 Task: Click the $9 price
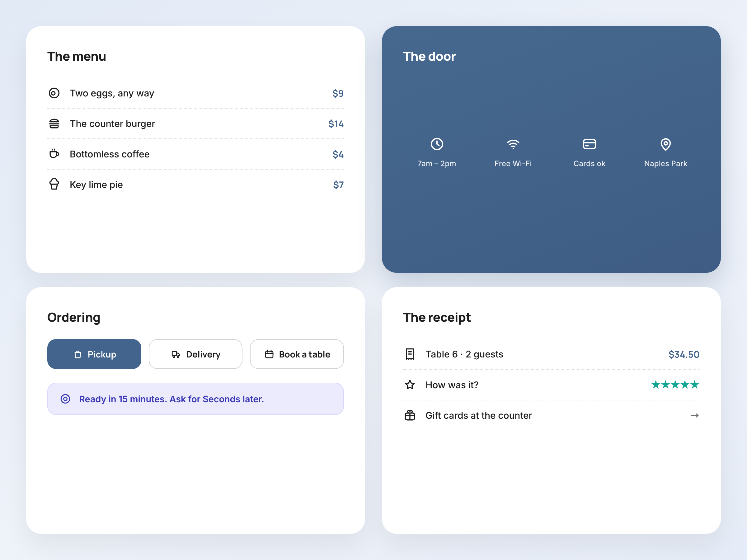(x=338, y=94)
